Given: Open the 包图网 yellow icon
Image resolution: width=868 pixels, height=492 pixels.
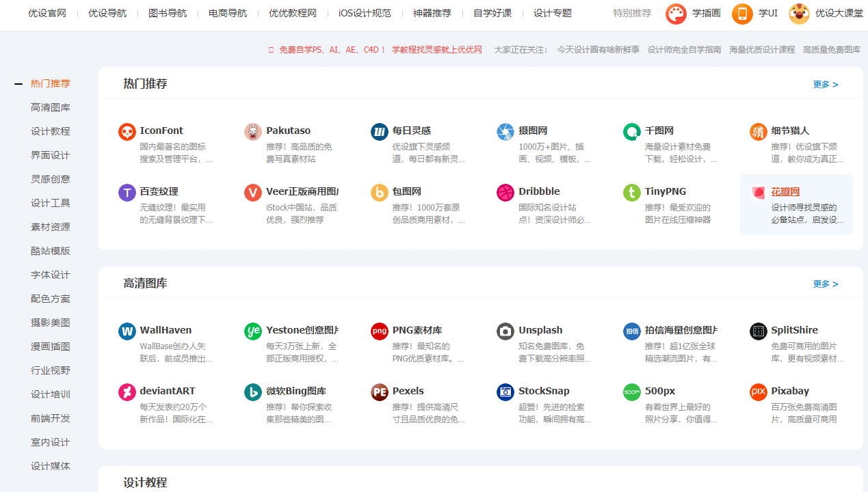Looking at the screenshot, I should pos(380,193).
